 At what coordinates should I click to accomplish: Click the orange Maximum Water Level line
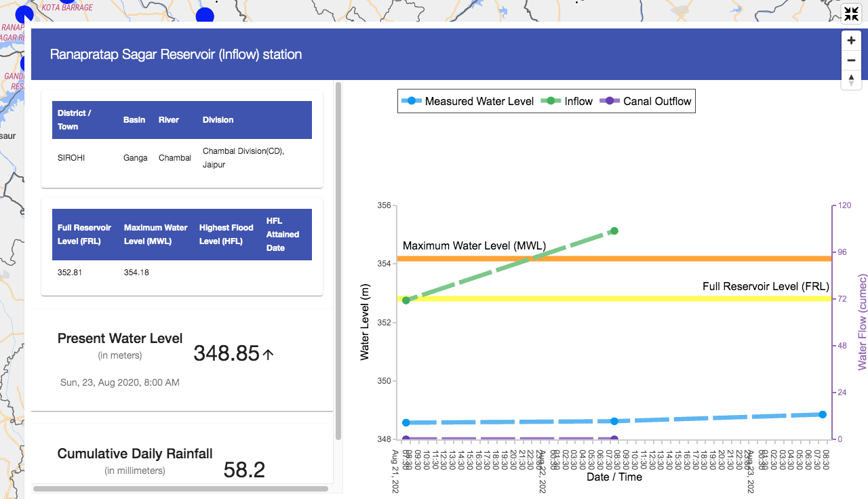(x=678, y=258)
